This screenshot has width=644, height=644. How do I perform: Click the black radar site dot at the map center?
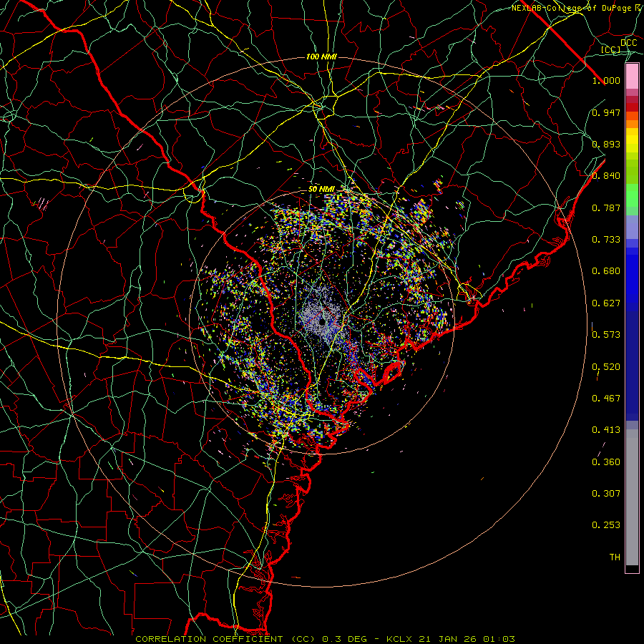(x=322, y=323)
